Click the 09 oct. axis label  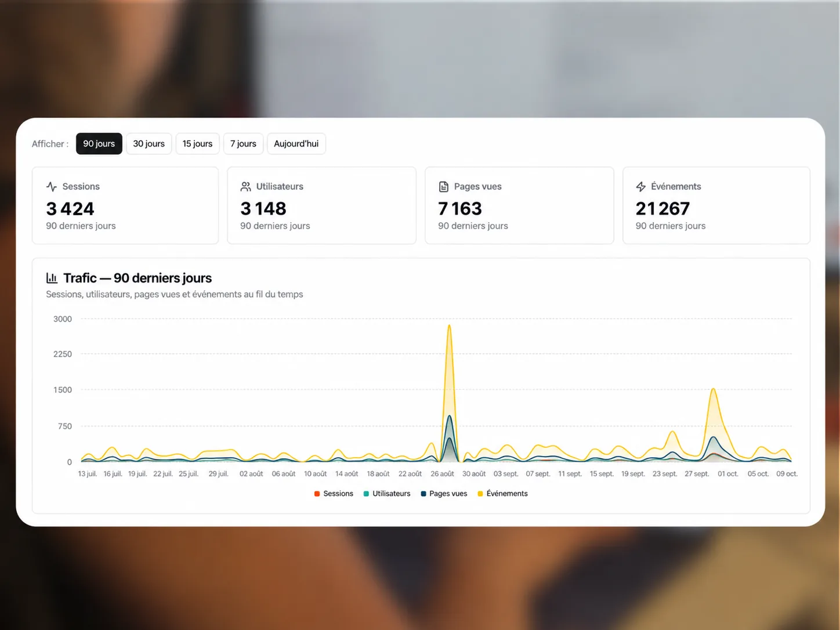pos(787,474)
